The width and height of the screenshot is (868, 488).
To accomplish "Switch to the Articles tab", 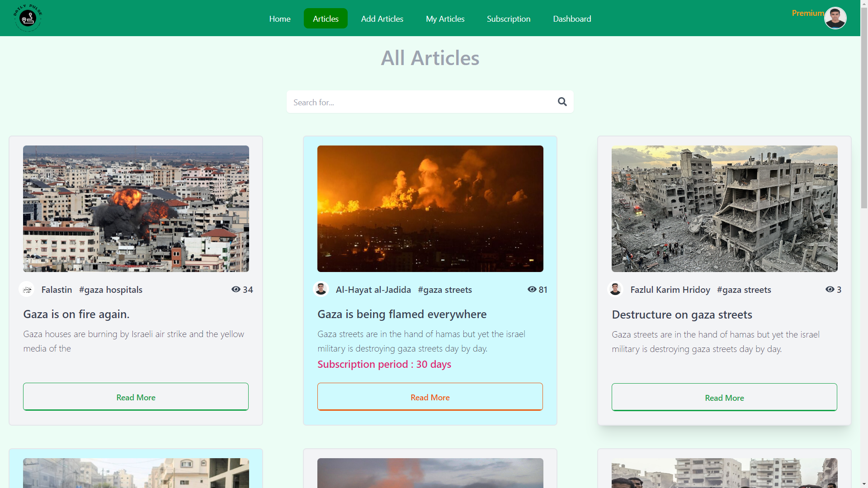I will click(325, 19).
